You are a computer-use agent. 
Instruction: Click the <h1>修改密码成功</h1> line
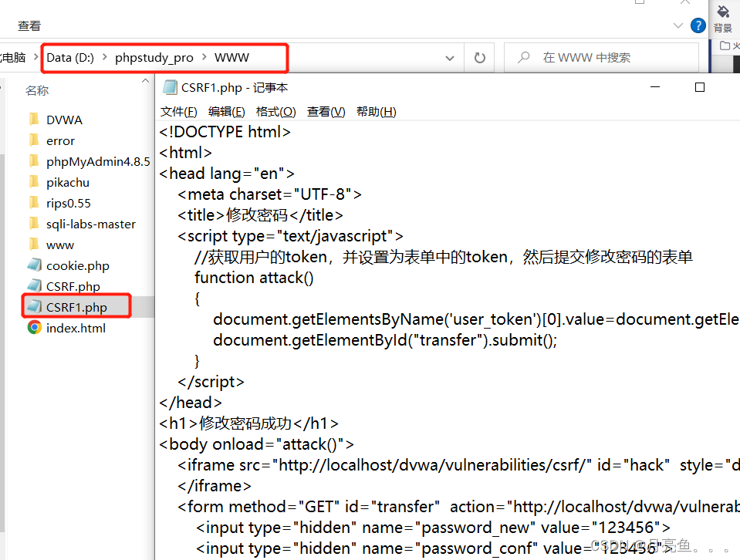(x=249, y=423)
